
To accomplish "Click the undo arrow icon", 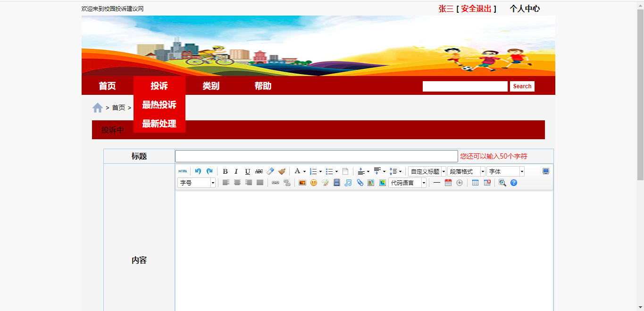I will 198,171.
